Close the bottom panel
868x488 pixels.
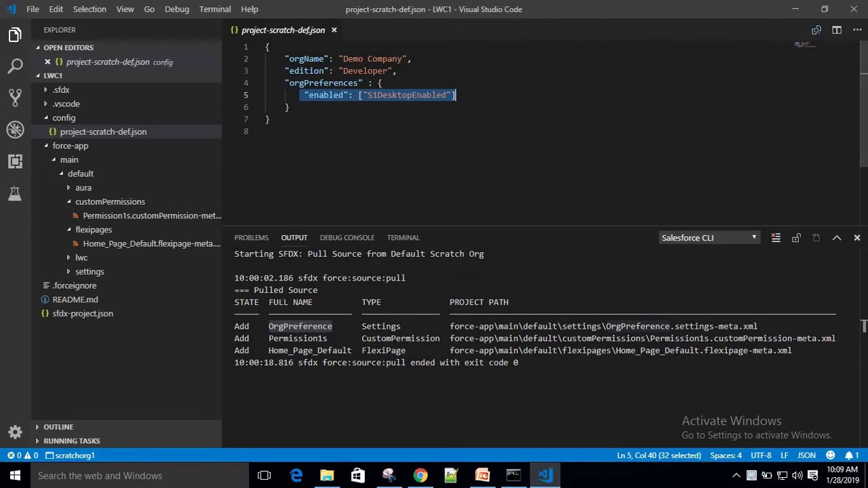tap(857, 238)
